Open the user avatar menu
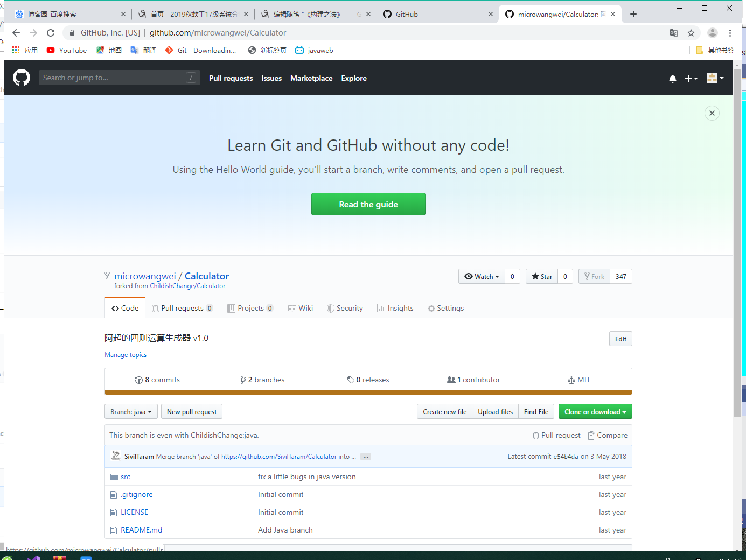This screenshot has height=560, width=746. tap(715, 78)
